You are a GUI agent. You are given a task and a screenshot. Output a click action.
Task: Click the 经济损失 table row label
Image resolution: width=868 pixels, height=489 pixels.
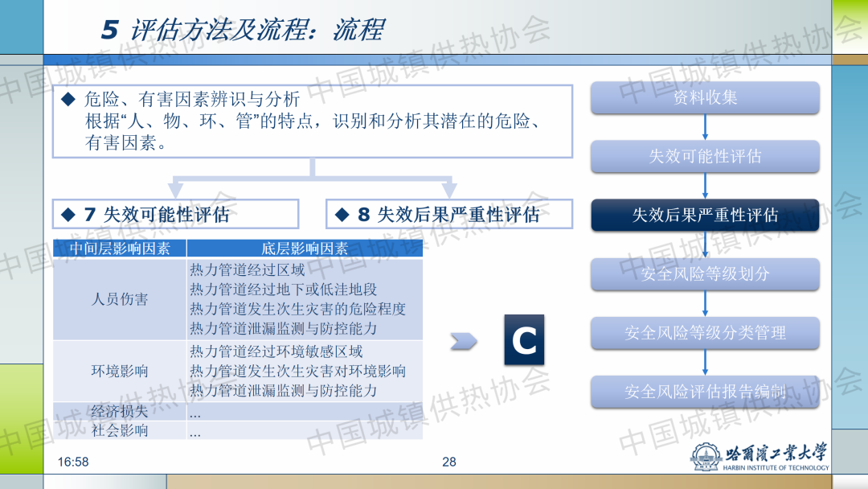[x=120, y=412]
